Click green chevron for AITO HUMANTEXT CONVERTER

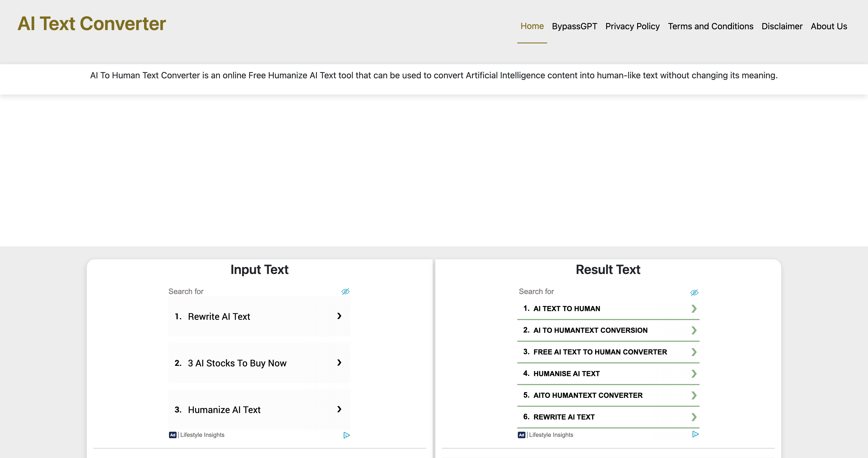694,395
